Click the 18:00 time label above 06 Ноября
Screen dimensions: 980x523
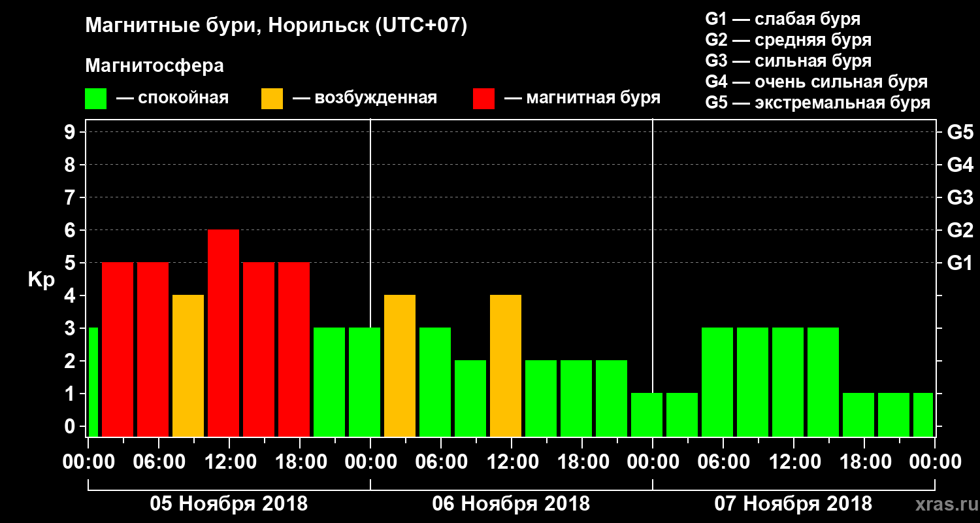(582, 462)
